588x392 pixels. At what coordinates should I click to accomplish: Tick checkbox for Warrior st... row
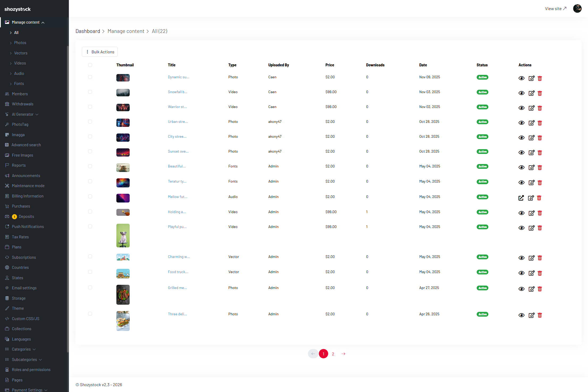[x=90, y=107]
